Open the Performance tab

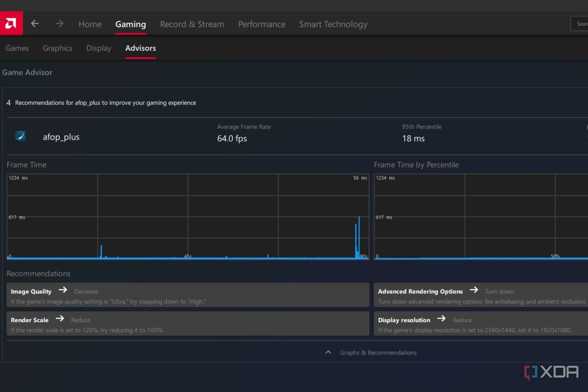point(262,24)
